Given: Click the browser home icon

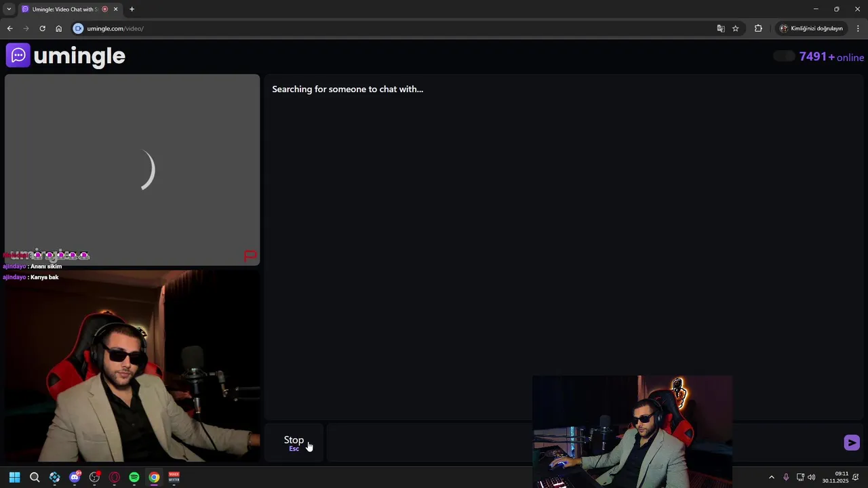Looking at the screenshot, I should click(x=58, y=28).
